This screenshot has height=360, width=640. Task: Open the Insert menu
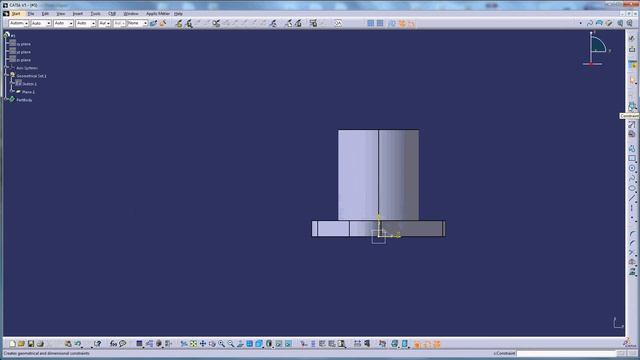coord(78,13)
